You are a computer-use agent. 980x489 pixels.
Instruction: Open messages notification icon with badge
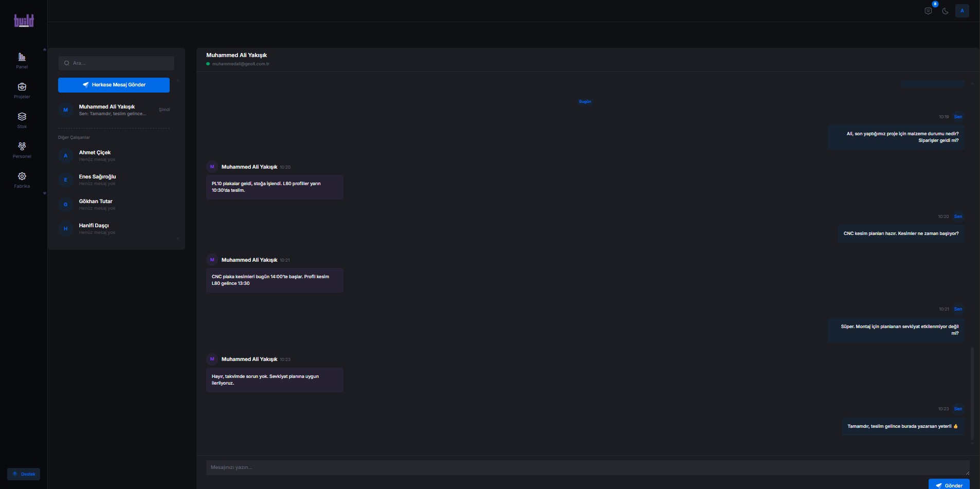click(x=928, y=11)
